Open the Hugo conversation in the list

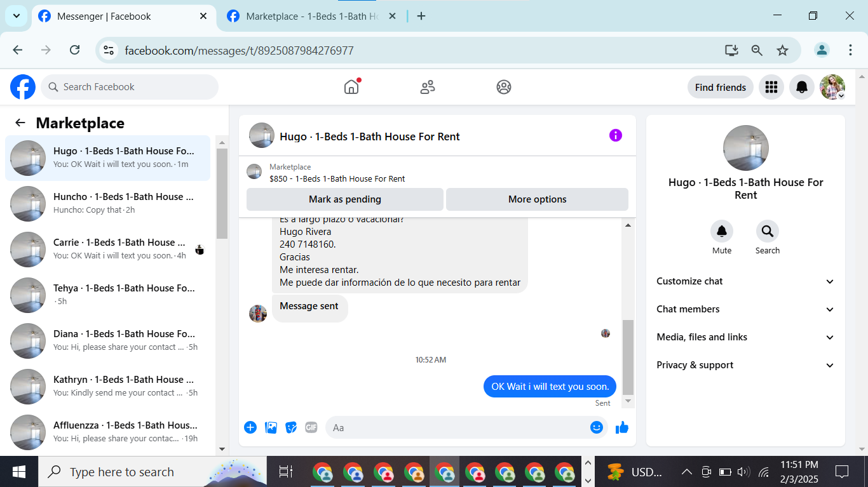tap(108, 158)
